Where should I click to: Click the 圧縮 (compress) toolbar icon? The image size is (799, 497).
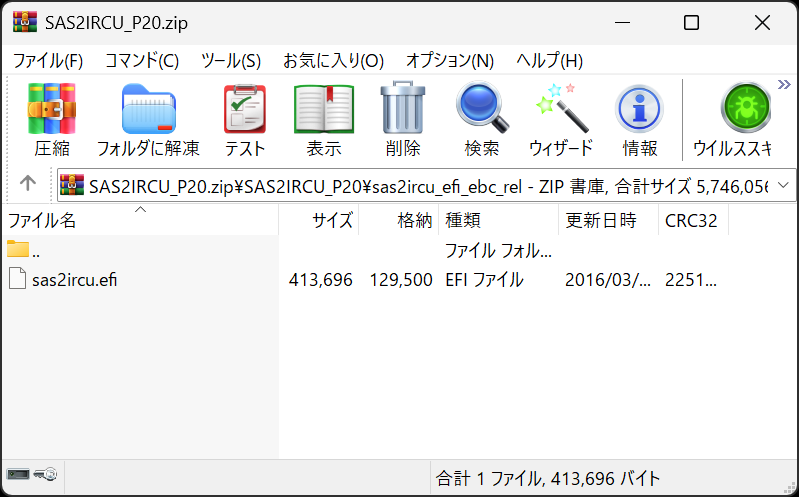52,109
